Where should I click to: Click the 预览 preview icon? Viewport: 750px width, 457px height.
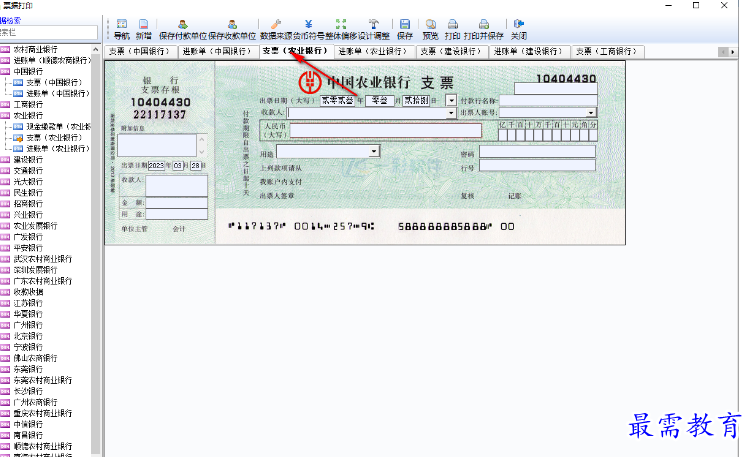pos(430,24)
